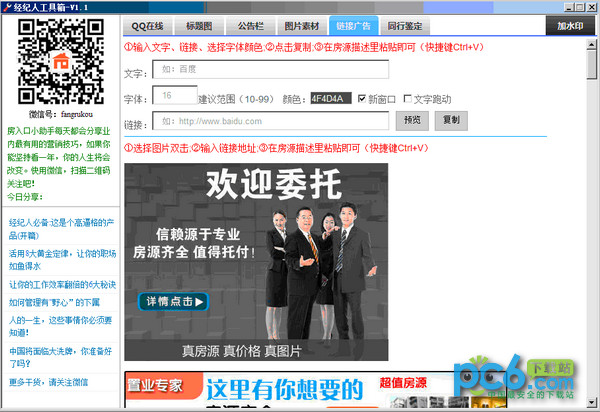600x412 pixels.
Task: Click the font size field showing 16
Action: [x=175, y=95]
